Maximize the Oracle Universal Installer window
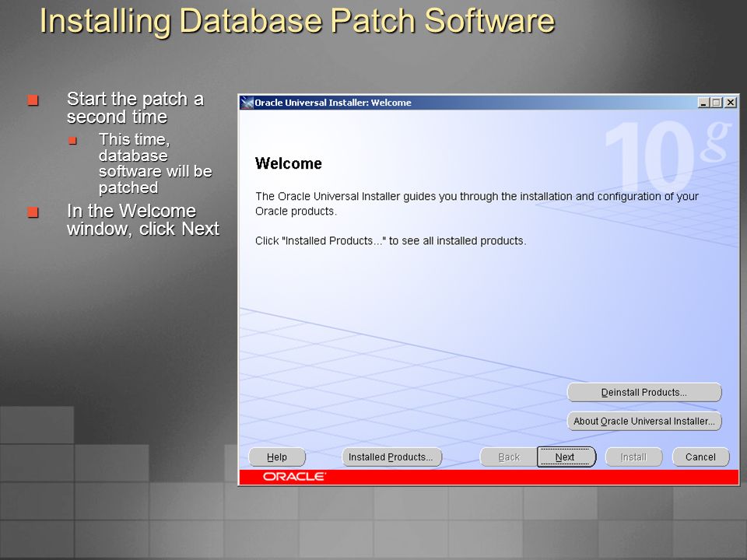 coord(716,103)
